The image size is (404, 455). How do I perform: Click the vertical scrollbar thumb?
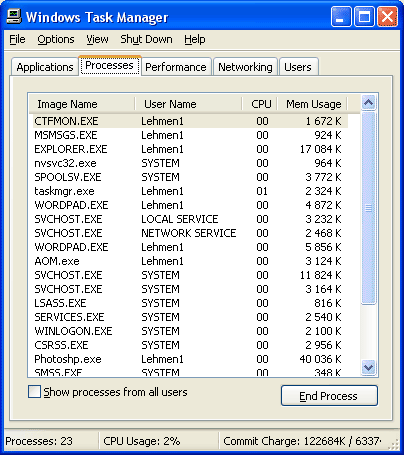point(369,208)
